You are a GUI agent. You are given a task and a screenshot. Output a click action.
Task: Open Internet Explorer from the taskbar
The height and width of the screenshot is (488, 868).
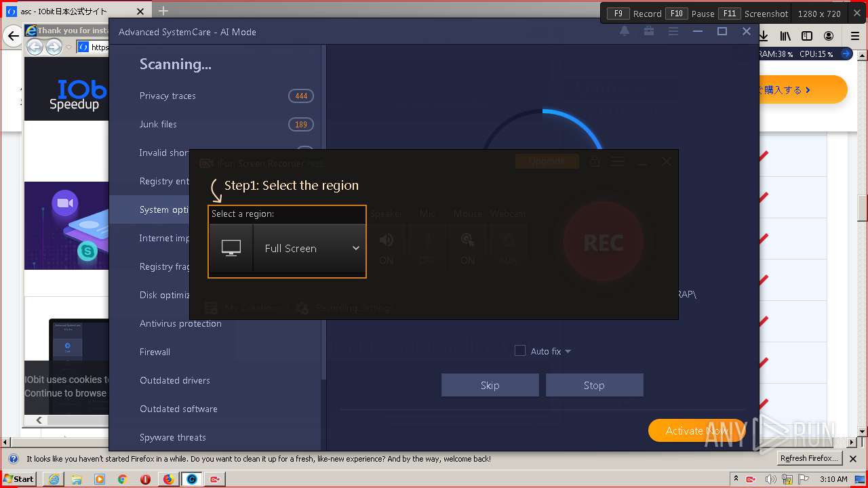(54, 479)
